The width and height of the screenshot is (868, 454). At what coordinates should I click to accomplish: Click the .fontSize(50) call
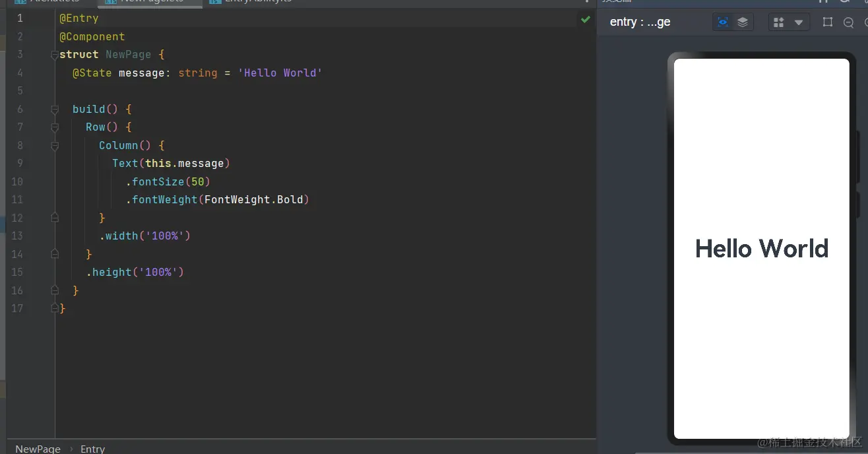coord(168,181)
